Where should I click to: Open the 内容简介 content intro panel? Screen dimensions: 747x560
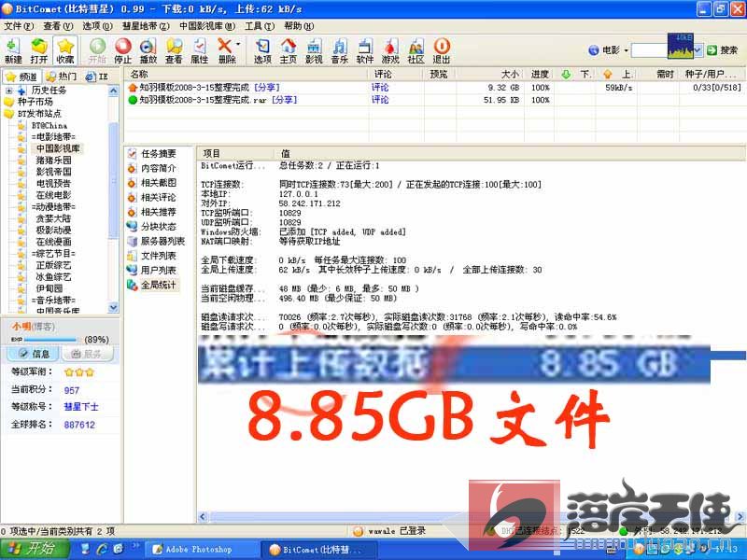tap(152, 168)
